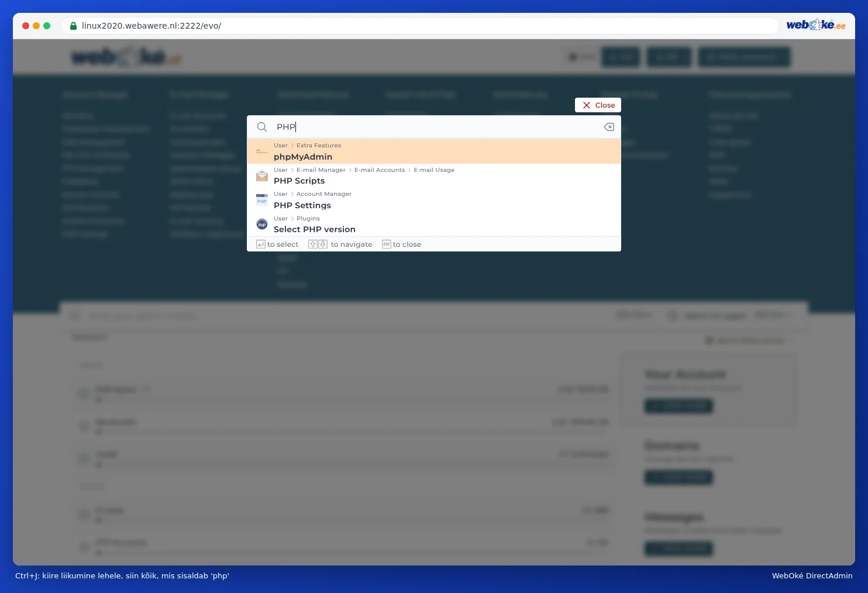Click the up arrow navigate key icon
The width and height of the screenshot is (868, 593).
313,244
